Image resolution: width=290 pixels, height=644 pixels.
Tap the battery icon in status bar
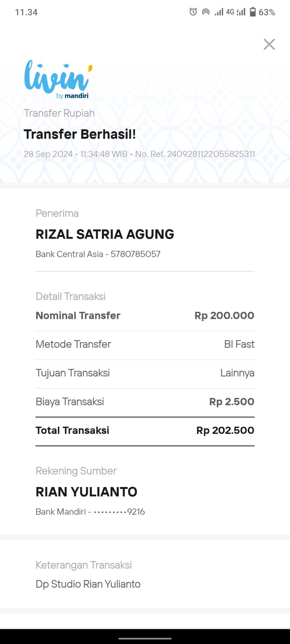(253, 12)
